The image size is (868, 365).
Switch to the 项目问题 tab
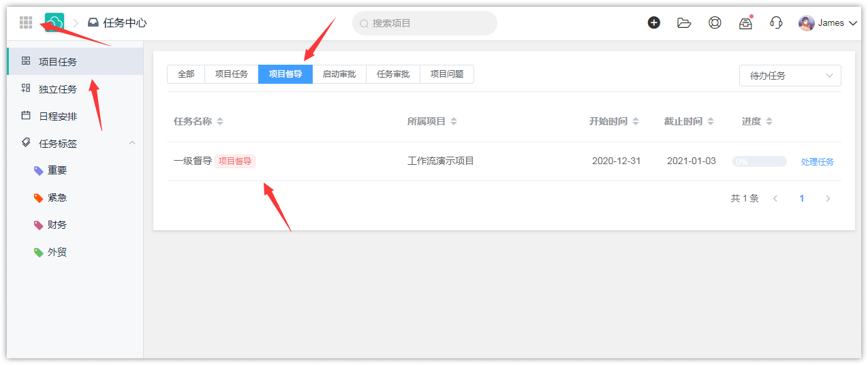[447, 74]
